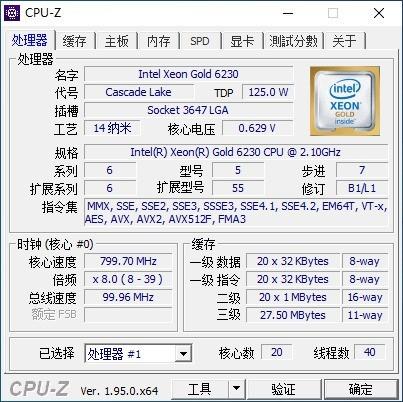Open the 处理器 #1 selection dropdown arrow
Screen dimensions: 403x402
click(x=183, y=354)
